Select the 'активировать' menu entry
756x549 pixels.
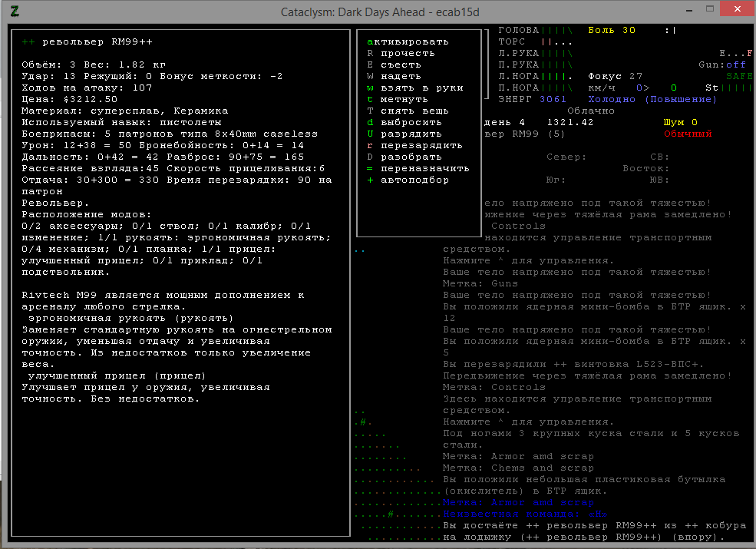(408, 42)
